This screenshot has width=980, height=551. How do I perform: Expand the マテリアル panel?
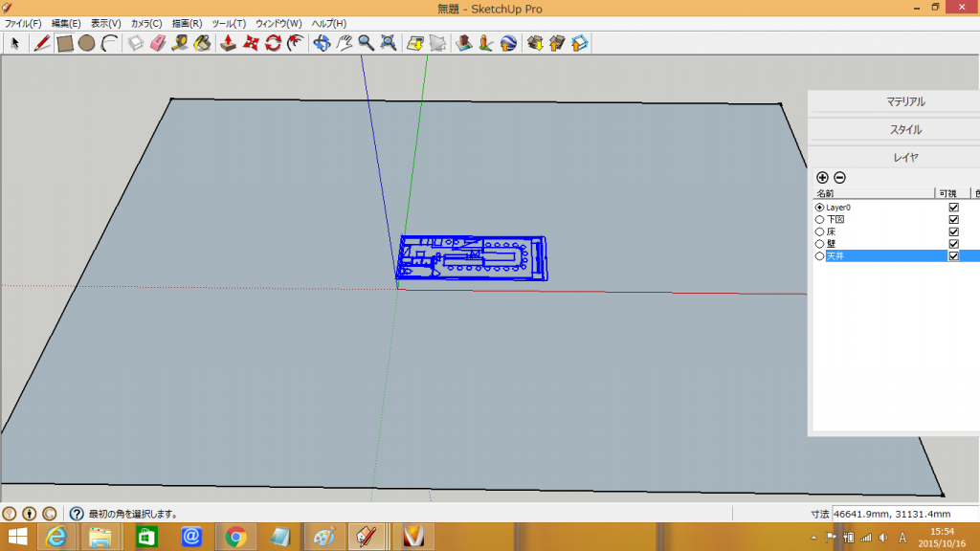coord(904,101)
